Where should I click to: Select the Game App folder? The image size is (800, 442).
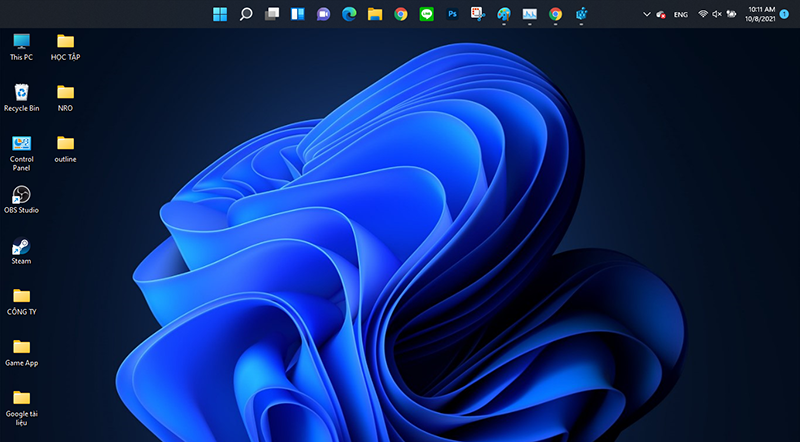(21, 353)
